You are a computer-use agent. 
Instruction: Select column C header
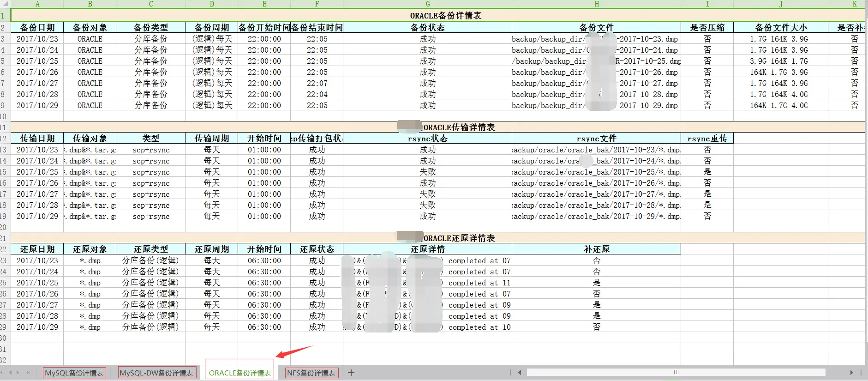pyautogui.click(x=151, y=4)
